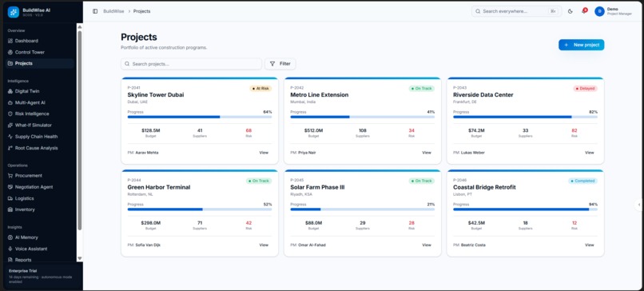Click the Supply Chain Health pulse icon
Screen dimensions: 644x291
point(10,137)
